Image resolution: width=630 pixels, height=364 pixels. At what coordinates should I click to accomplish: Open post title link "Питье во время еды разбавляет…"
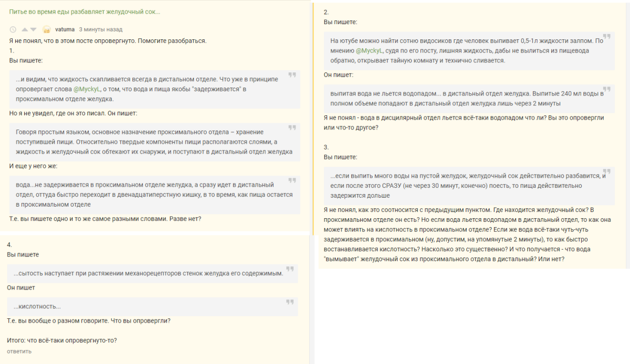point(85,12)
